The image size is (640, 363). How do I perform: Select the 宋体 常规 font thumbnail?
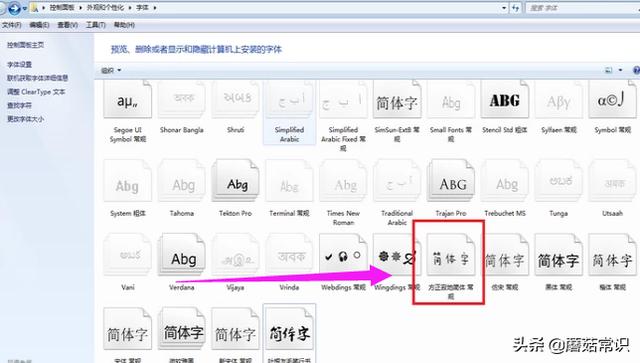click(x=127, y=329)
